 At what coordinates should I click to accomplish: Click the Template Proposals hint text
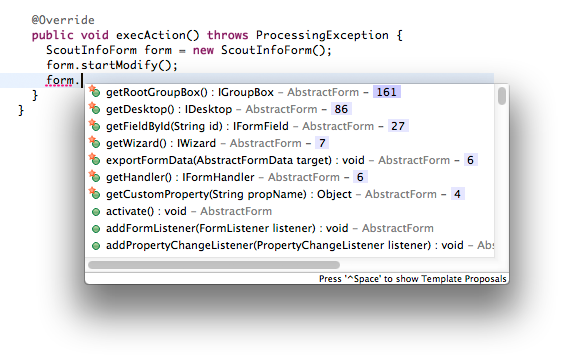(413, 279)
